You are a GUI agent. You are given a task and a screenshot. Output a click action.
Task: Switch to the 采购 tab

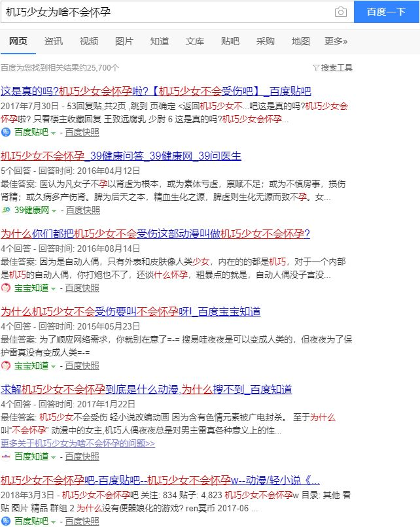coord(266,41)
